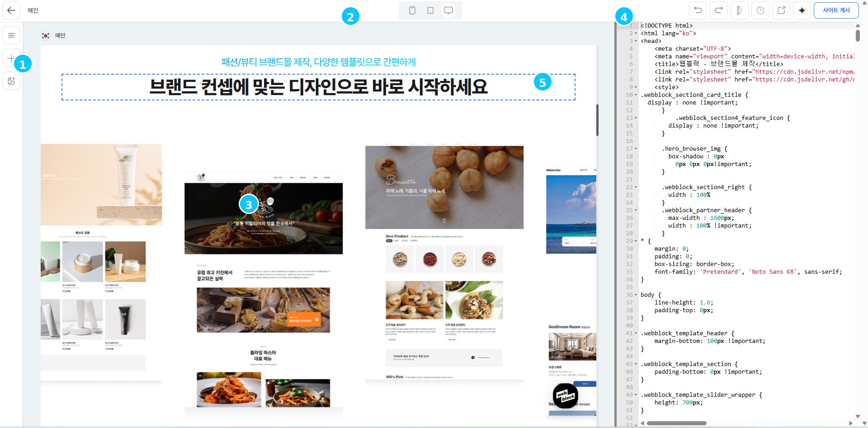Open the hamburger menu in left sidebar
Image resolution: width=868 pixels, height=428 pixels.
[x=11, y=35]
